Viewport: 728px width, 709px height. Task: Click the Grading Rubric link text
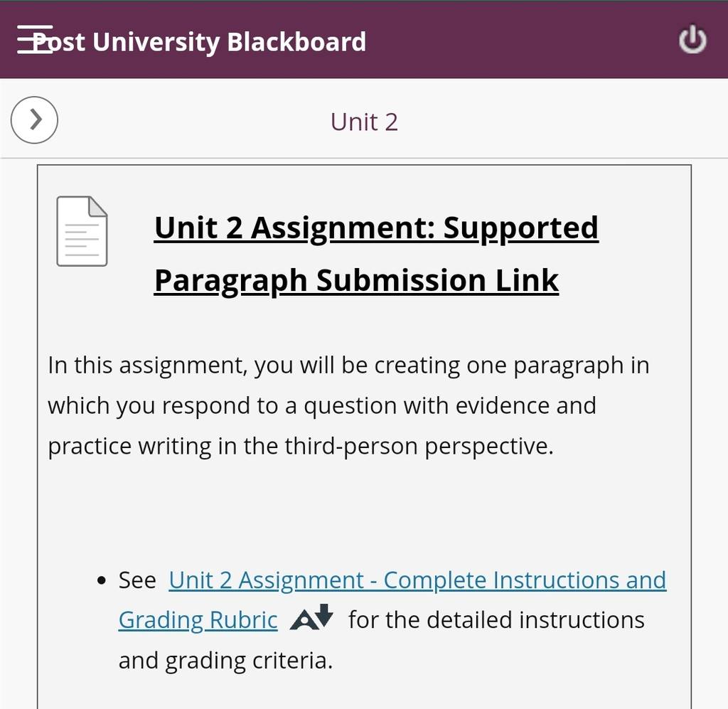[x=198, y=620]
